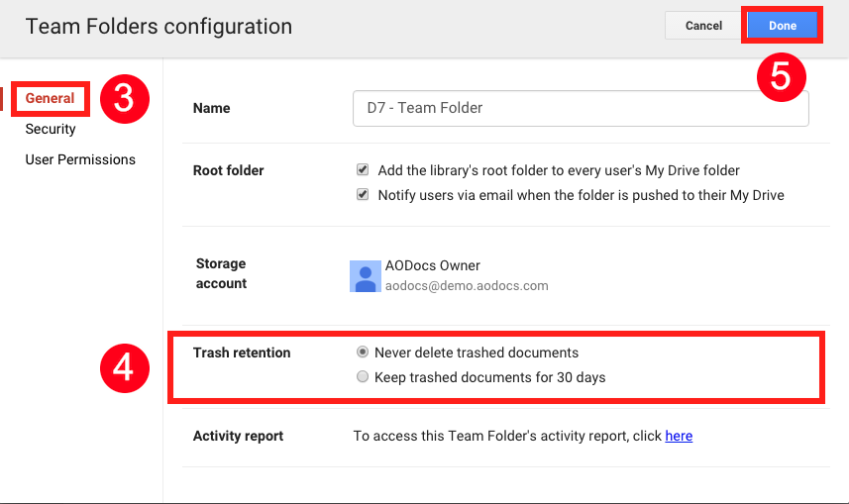Click the Root folder label

[228, 170]
